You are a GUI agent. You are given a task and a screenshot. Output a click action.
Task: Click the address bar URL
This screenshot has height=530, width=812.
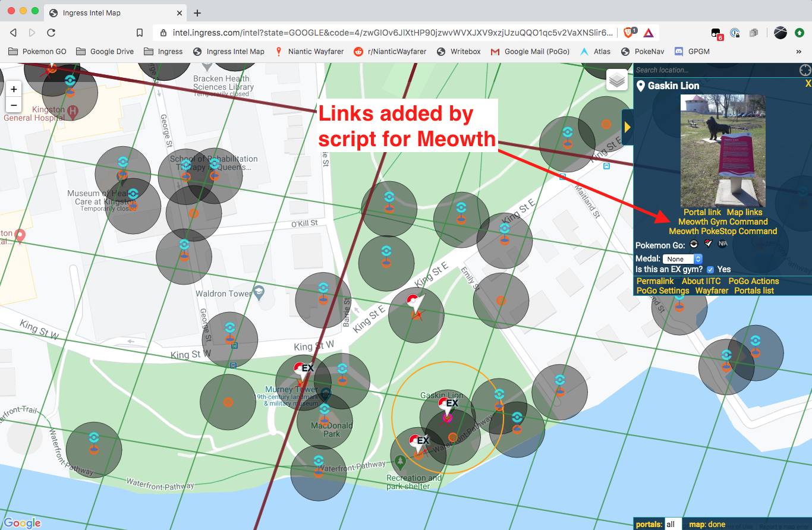[392, 33]
